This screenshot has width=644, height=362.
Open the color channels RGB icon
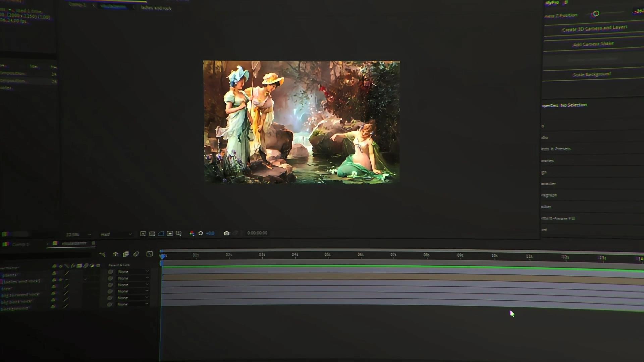coord(192,233)
